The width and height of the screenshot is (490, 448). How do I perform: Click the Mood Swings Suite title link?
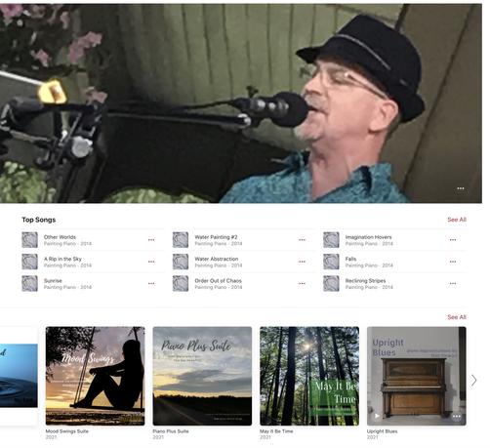[67, 431]
